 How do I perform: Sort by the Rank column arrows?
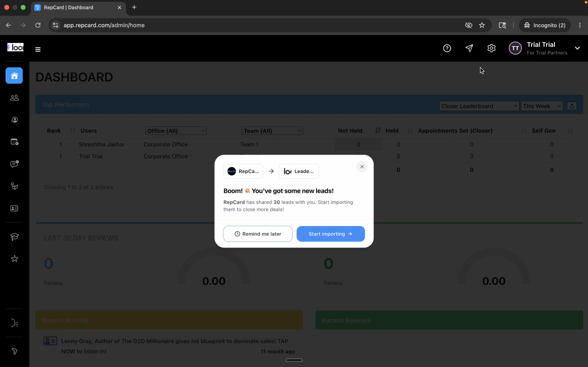click(72, 131)
